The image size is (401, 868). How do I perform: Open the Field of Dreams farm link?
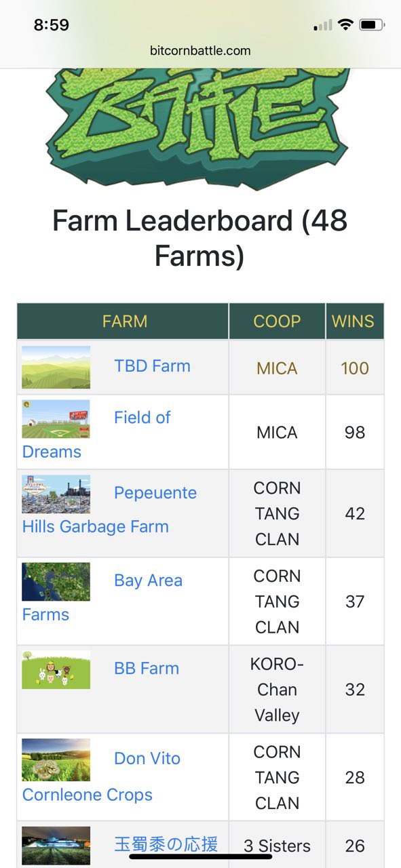click(x=96, y=435)
